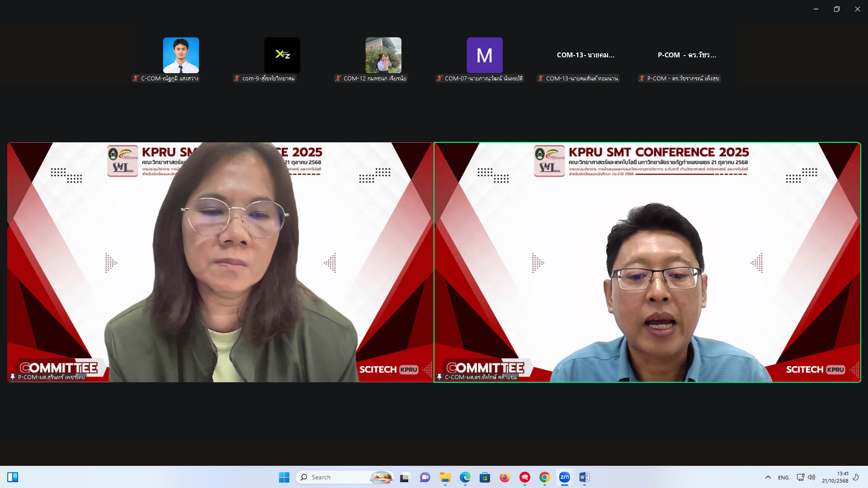The width and height of the screenshot is (868, 488).
Task: Click the volume speaker tray icon
Action: 811,477
